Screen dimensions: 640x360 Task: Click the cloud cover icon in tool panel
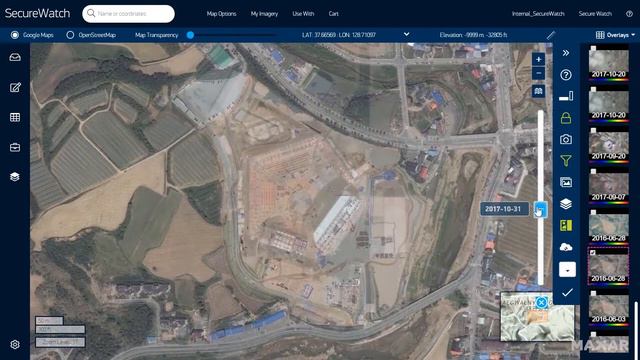point(566,247)
